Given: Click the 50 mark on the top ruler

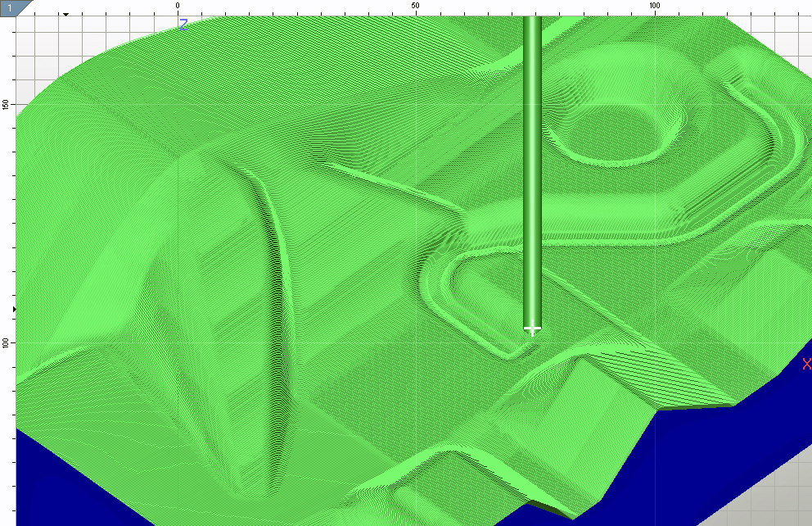Looking at the screenshot, I should click(415, 6).
